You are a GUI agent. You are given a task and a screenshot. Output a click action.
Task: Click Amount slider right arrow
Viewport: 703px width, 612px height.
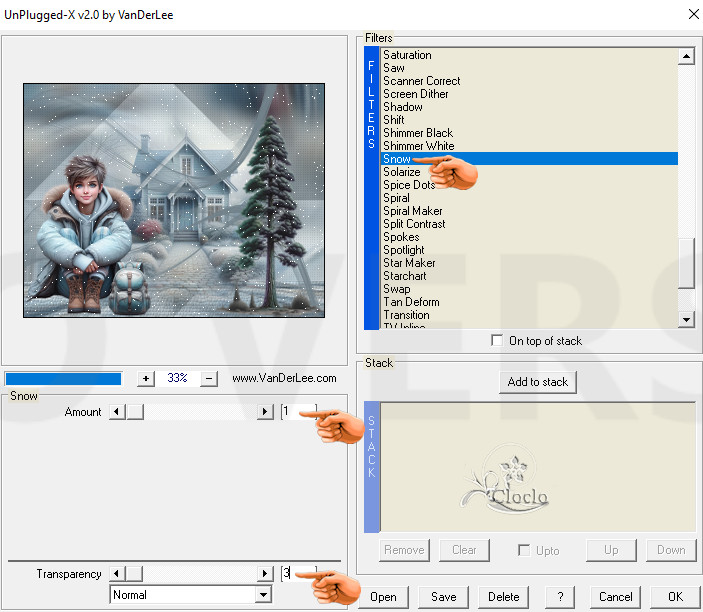click(x=265, y=412)
